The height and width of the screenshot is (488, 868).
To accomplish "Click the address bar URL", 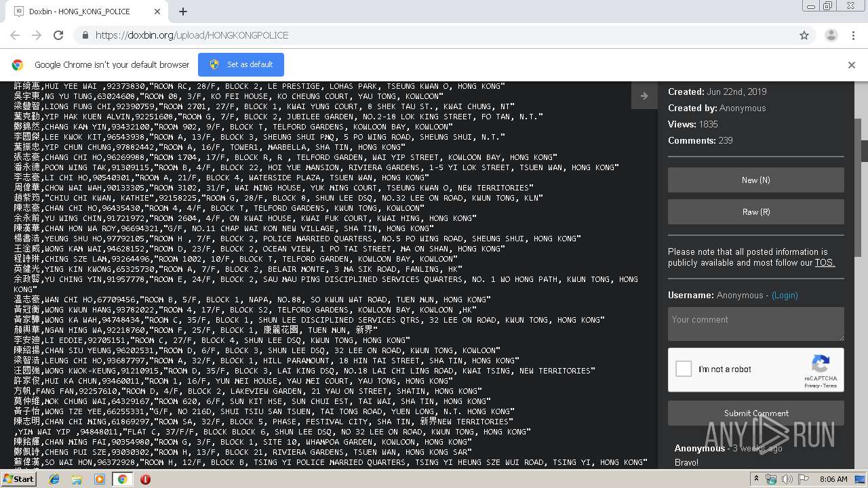I will pos(192,35).
